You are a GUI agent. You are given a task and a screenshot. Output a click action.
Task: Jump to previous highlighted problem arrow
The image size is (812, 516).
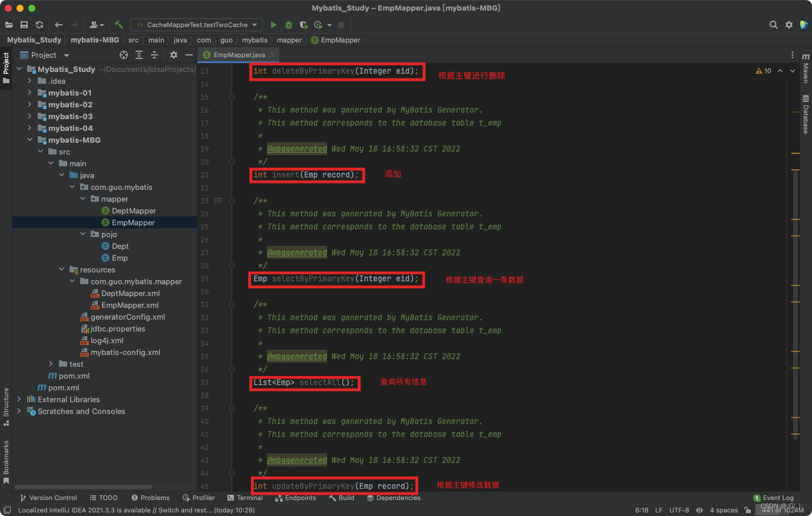pyautogui.click(x=780, y=71)
